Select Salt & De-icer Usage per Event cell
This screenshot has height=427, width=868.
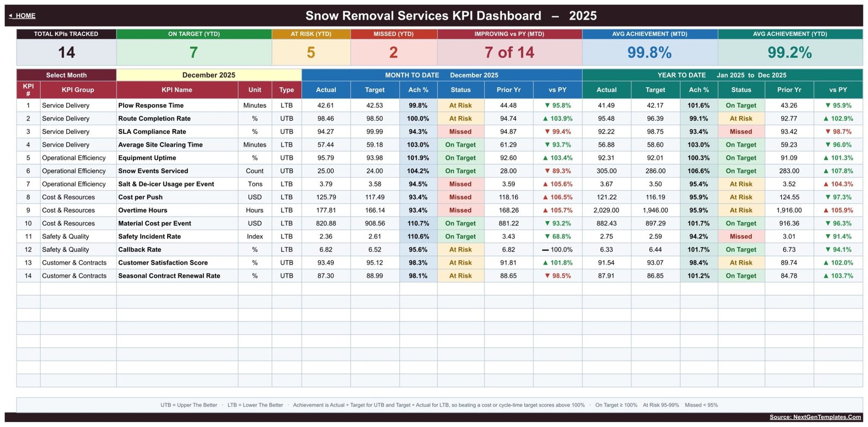[177, 184]
